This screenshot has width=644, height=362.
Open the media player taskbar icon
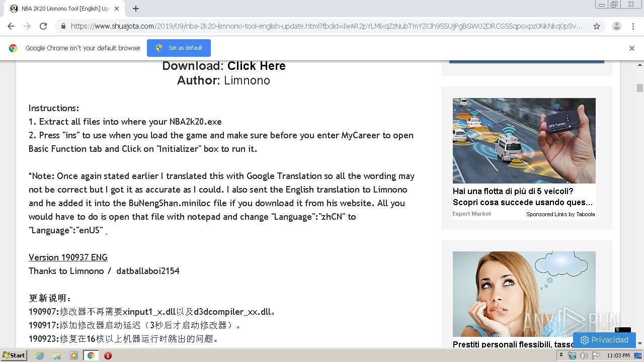tap(74, 355)
